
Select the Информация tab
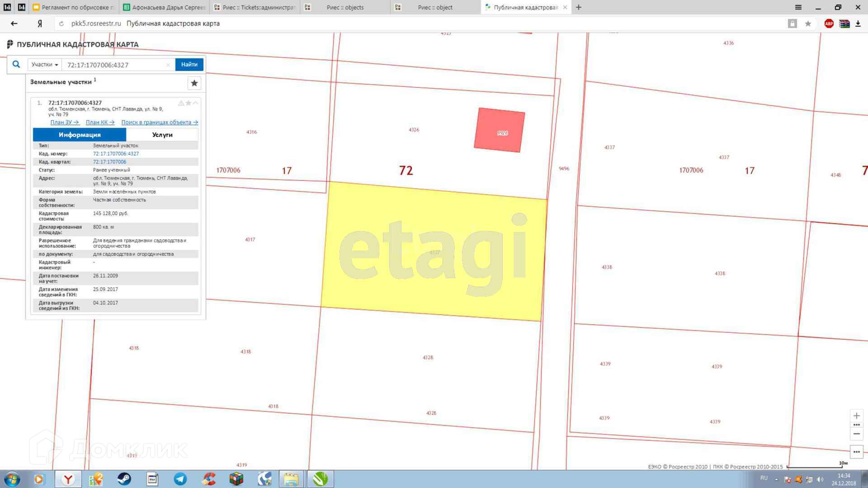(80, 135)
